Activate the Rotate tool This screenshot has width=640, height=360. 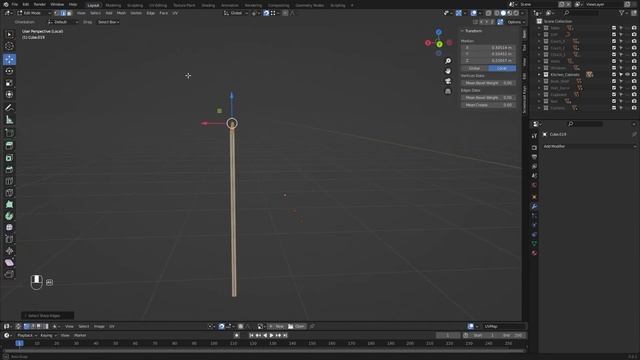click(x=9, y=71)
